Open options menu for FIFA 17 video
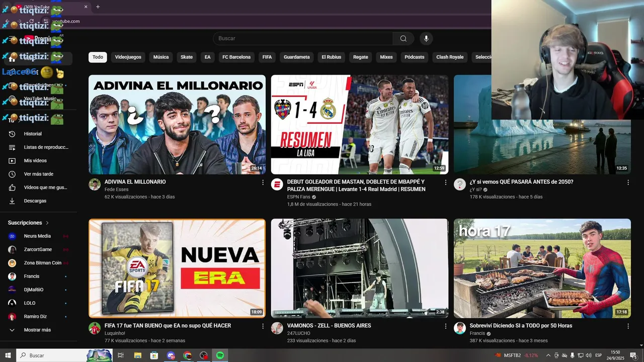This screenshot has width=644, height=362. (263, 326)
